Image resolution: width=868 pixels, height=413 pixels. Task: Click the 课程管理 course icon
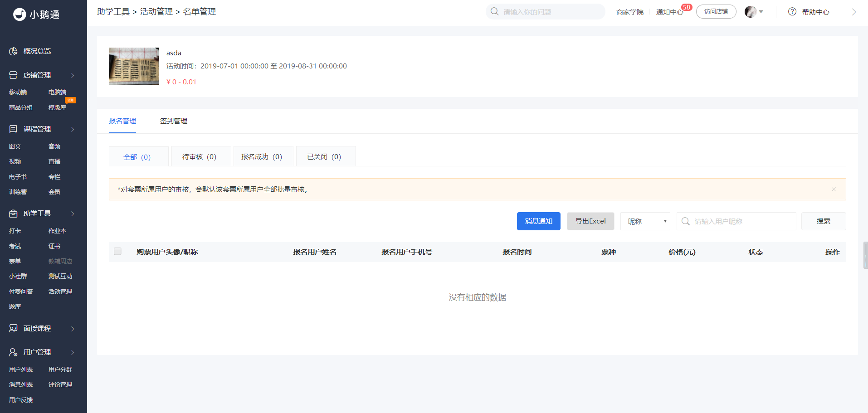(13, 129)
